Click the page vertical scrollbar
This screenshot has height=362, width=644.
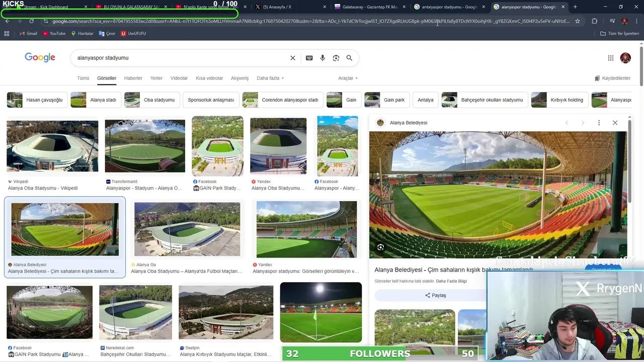pos(641,65)
